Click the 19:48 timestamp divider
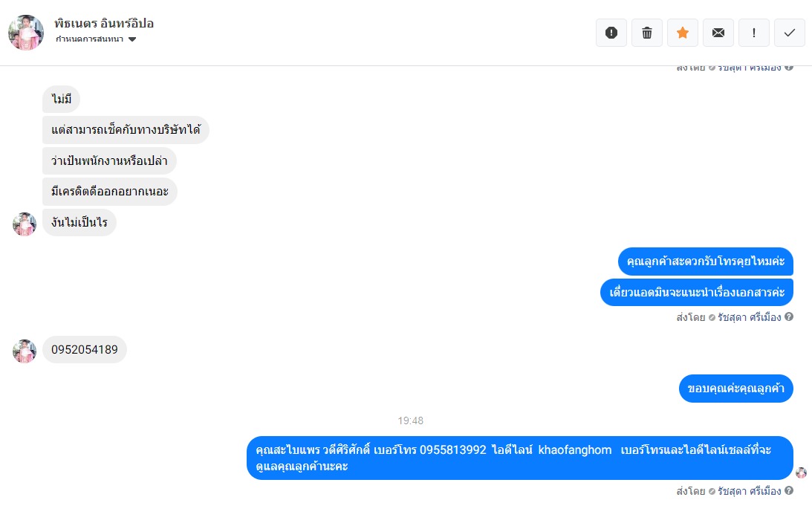The image size is (812, 523). [x=411, y=420]
